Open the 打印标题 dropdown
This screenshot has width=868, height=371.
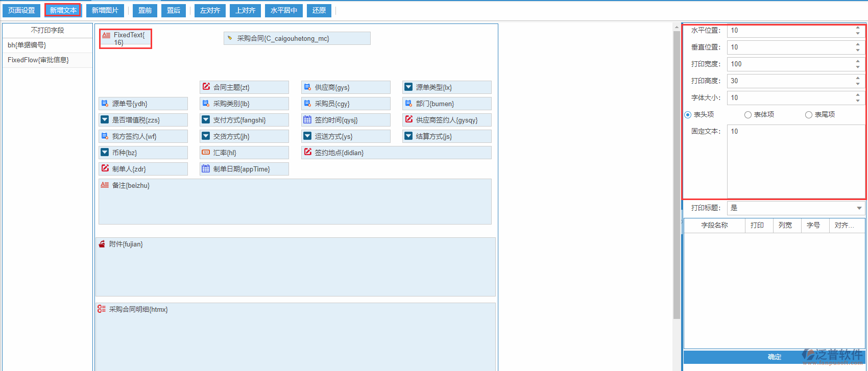[859, 208]
